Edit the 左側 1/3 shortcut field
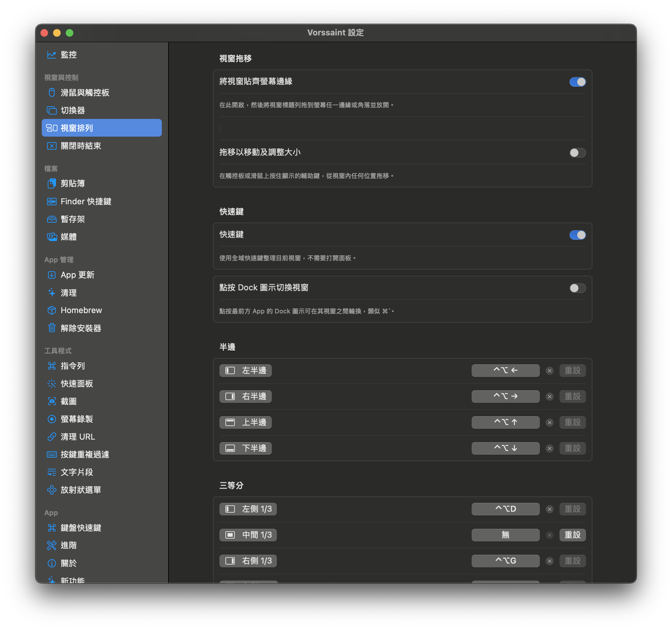Image resolution: width=672 pixels, height=630 pixels. click(x=505, y=509)
